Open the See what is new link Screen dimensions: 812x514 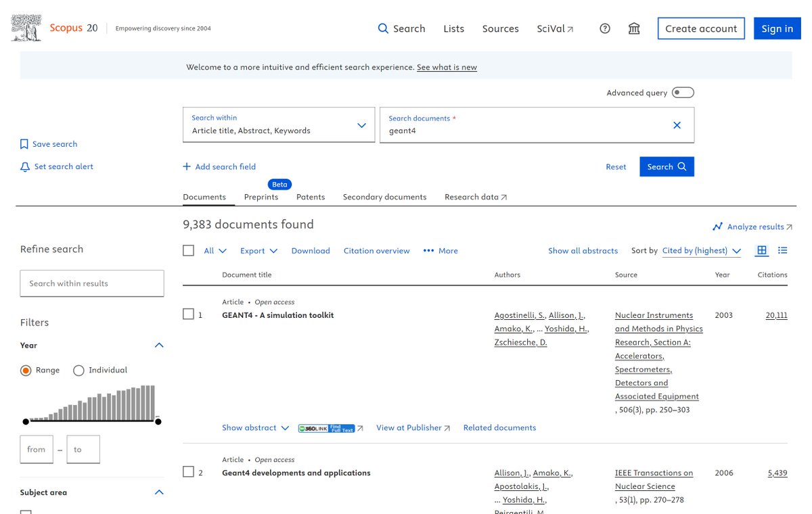tap(447, 68)
